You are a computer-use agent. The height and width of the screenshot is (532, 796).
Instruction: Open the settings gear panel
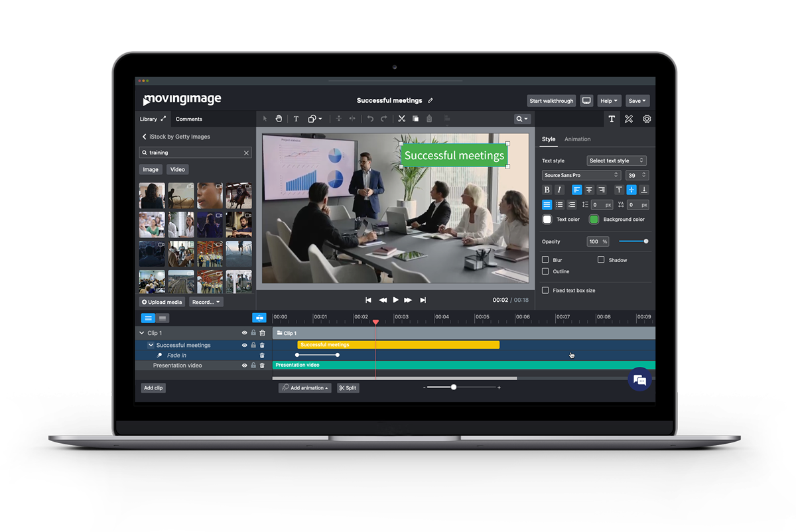click(x=647, y=119)
